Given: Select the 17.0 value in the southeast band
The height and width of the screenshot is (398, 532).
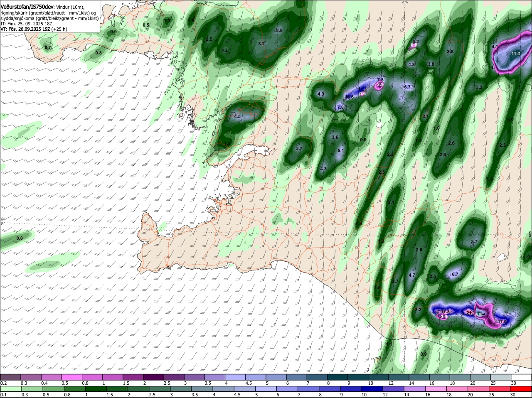Looking at the screenshot, I should click(502, 322).
